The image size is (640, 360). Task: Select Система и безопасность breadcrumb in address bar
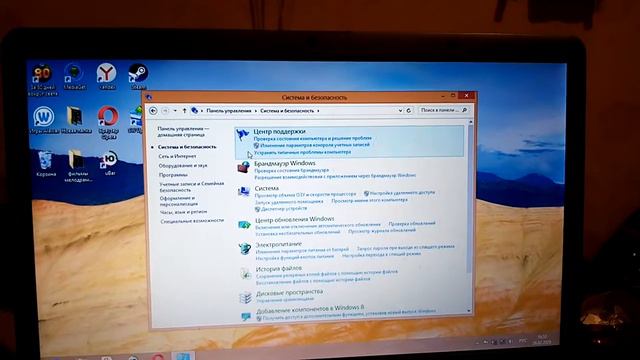287,111
